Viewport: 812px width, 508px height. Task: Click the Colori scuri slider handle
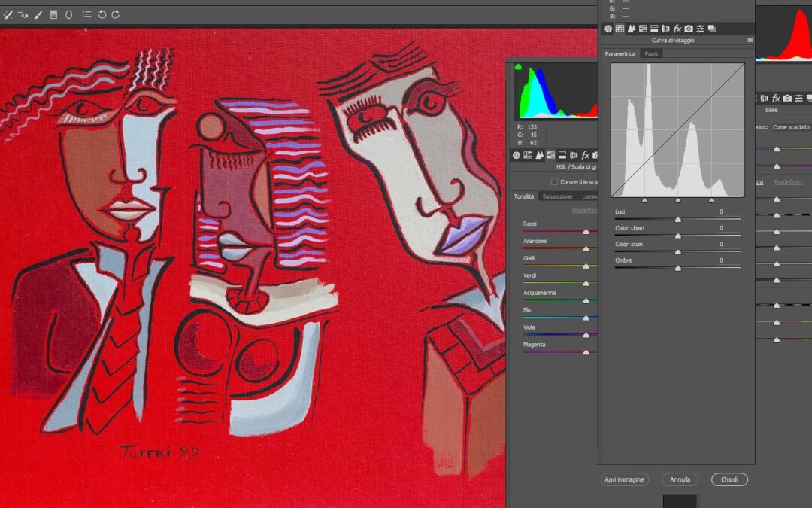click(678, 252)
